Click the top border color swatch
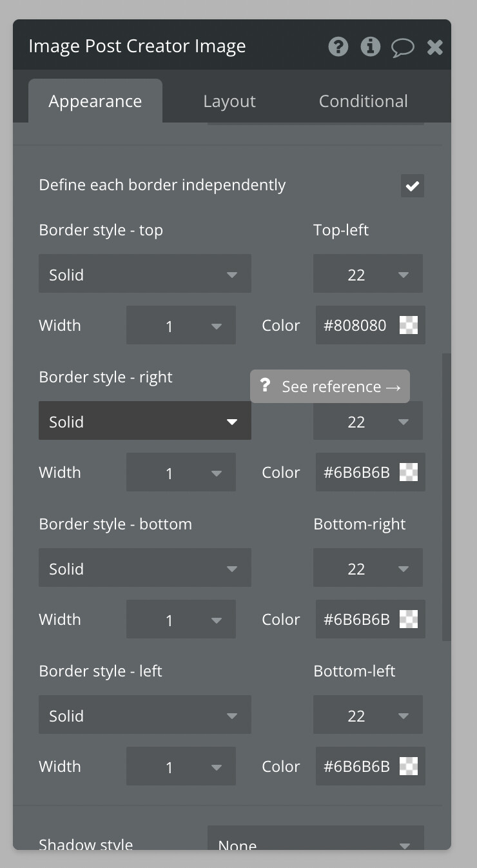Image resolution: width=477 pixels, height=868 pixels. (x=409, y=325)
